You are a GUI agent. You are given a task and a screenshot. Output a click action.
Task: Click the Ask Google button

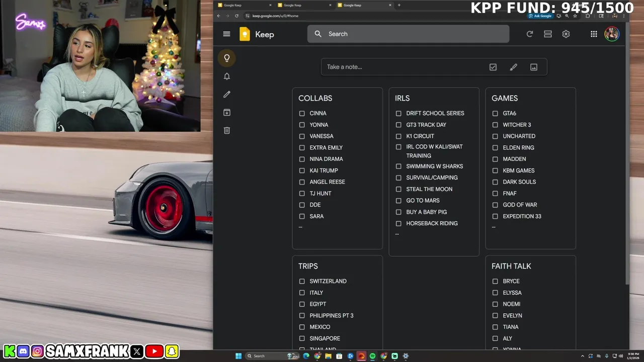pos(541,16)
